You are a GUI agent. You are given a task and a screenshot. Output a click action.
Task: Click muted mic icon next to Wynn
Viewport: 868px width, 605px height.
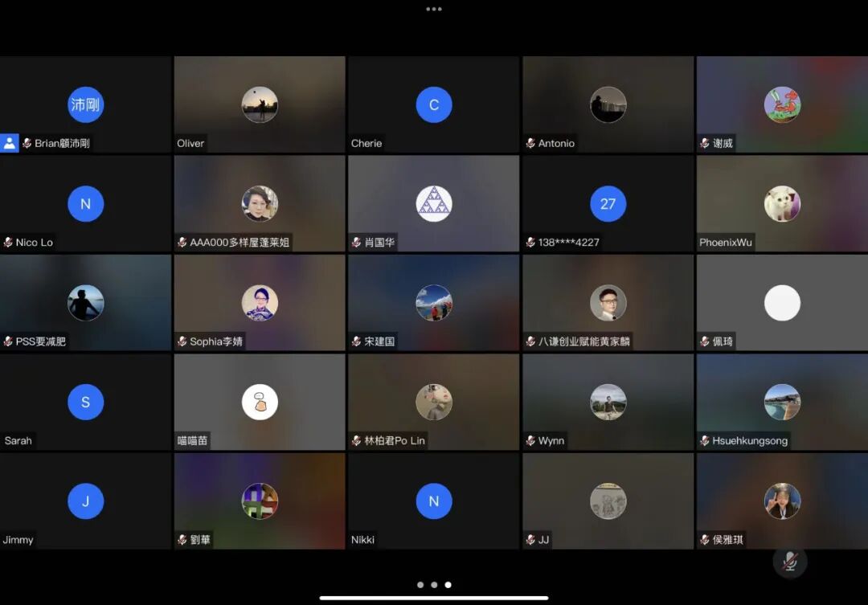(x=530, y=440)
